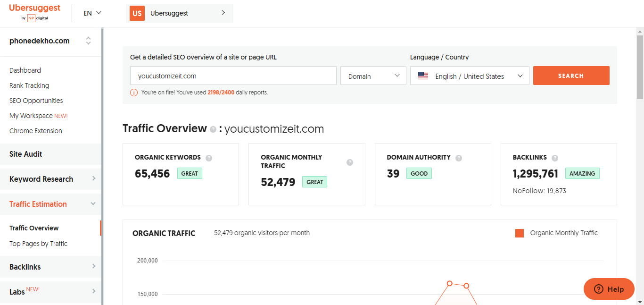Click the Ubersuggest logo
The height and width of the screenshot is (305, 644).
pyautogui.click(x=35, y=13)
